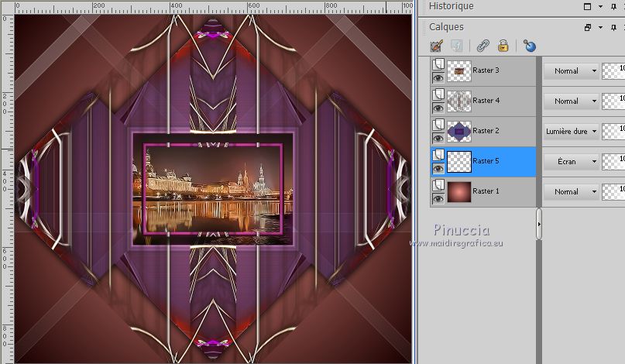The height and width of the screenshot is (364, 625).
Task: Click the Raster 4 layer thumbnail
Action: point(459,101)
